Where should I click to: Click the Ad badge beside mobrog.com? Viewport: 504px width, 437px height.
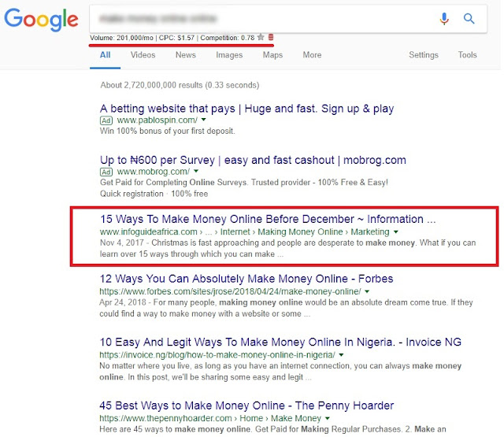pyautogui.click(x=106, y=172)
